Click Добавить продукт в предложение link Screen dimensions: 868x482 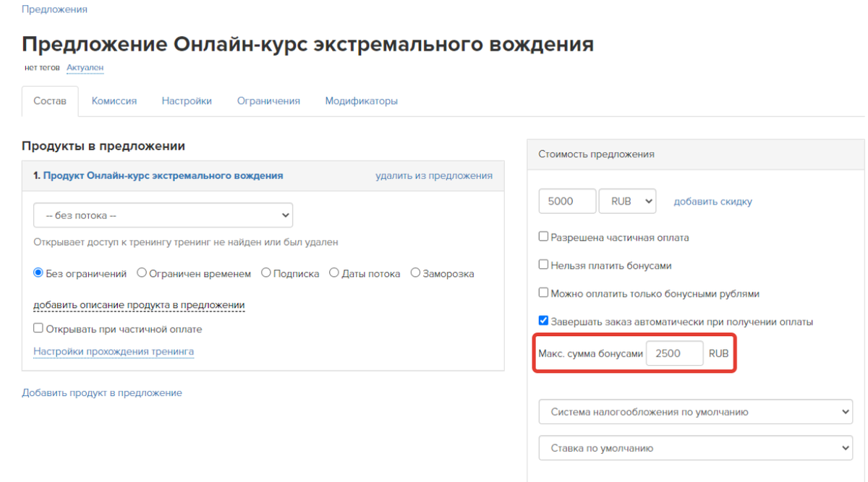click(x=102, y=393)
